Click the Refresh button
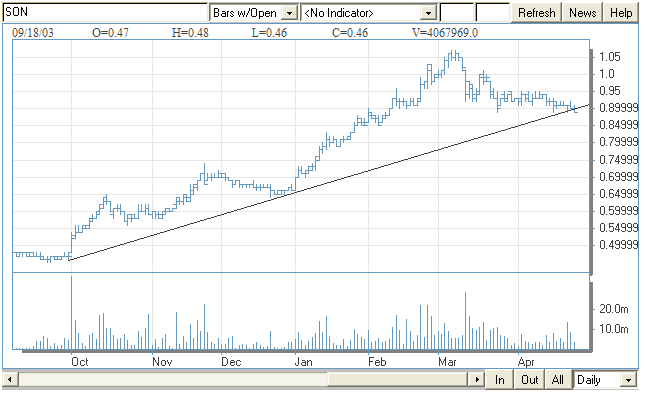Viewport: 645px width, 393px height. (x=536, y=12)
